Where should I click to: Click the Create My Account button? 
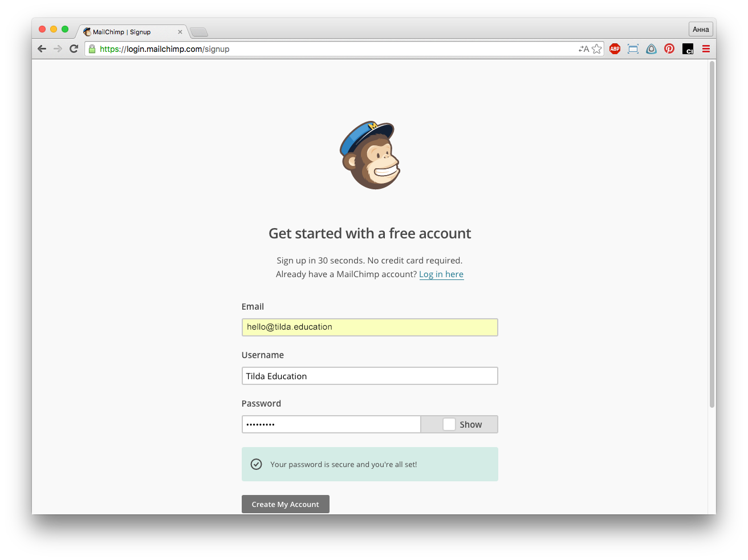click(285, 504)
